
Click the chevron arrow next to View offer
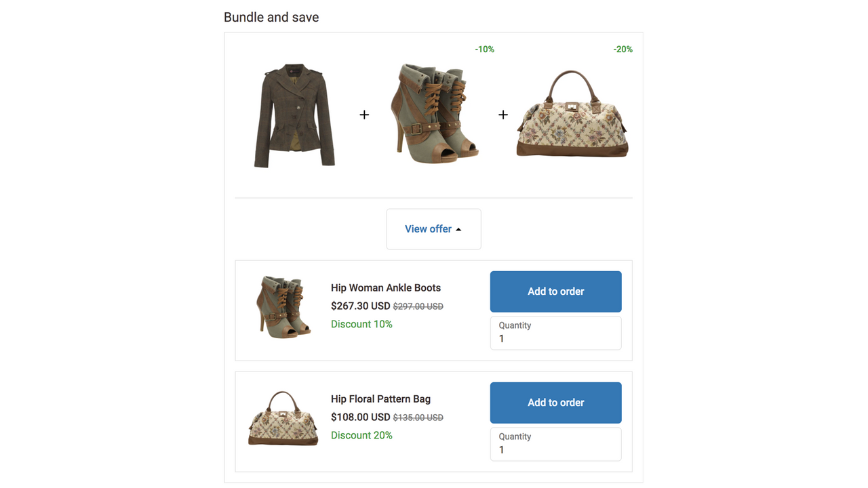(x=458, y=229)
